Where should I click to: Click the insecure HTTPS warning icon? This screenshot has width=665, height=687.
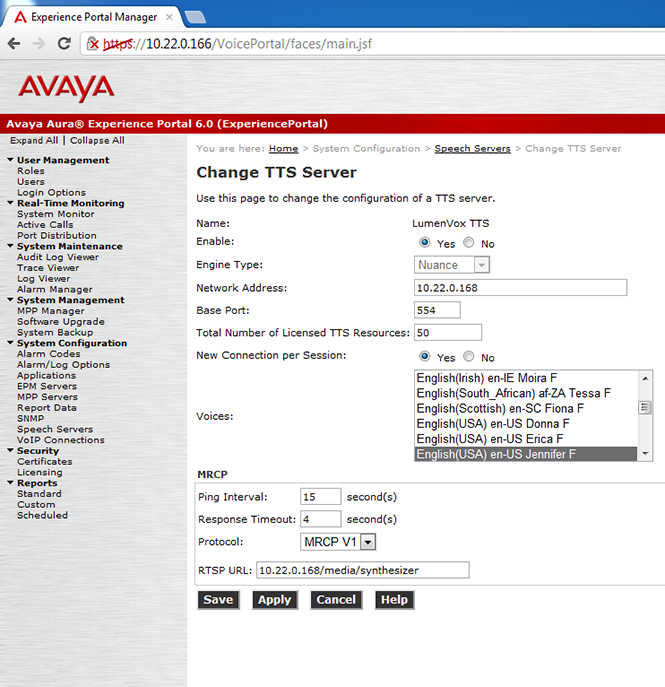coord(92,43)
